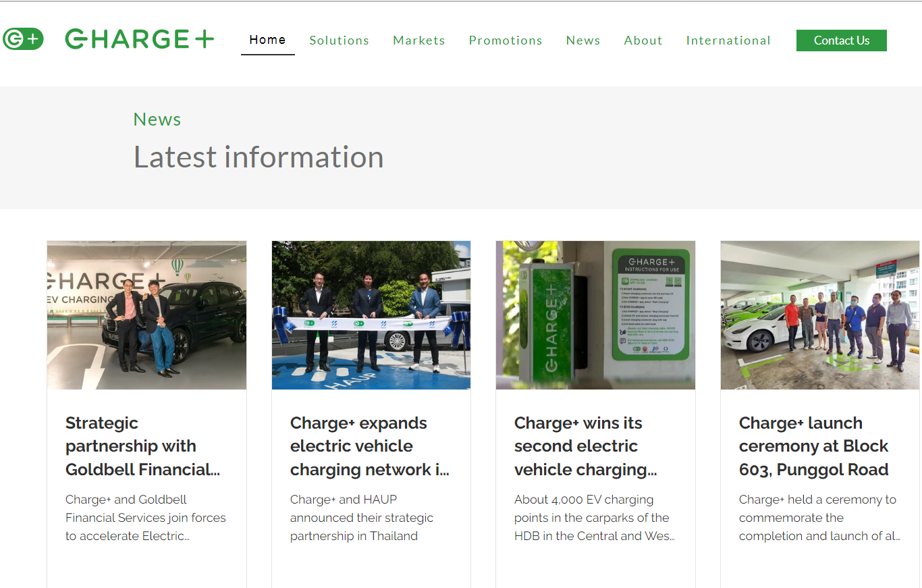Open the Charge+ wins its second headline
This screenshot has width=922, height=588.
pos(585,446)
